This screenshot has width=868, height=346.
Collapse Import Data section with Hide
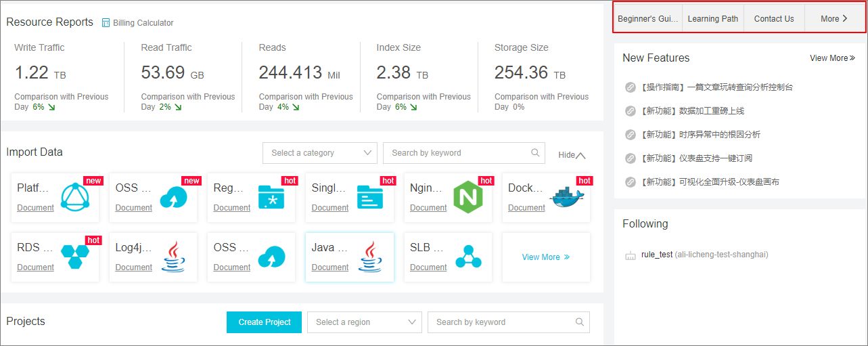(x=572, y=155)
